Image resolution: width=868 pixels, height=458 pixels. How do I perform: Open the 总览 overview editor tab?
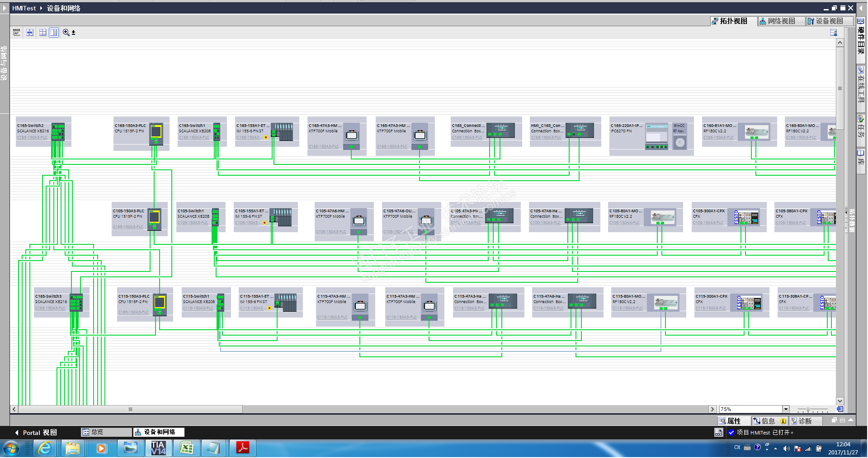pos(106,432)
